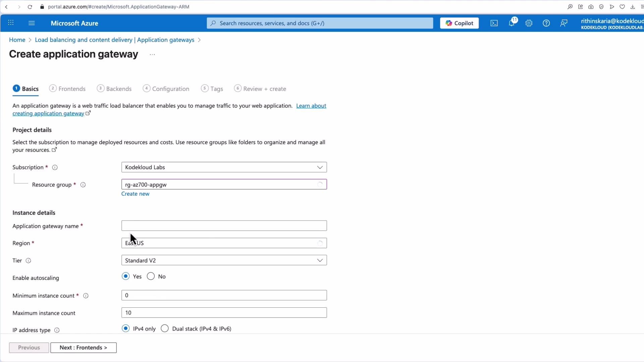
Task: Open the feedback icon in header
Action: (564, 23)
